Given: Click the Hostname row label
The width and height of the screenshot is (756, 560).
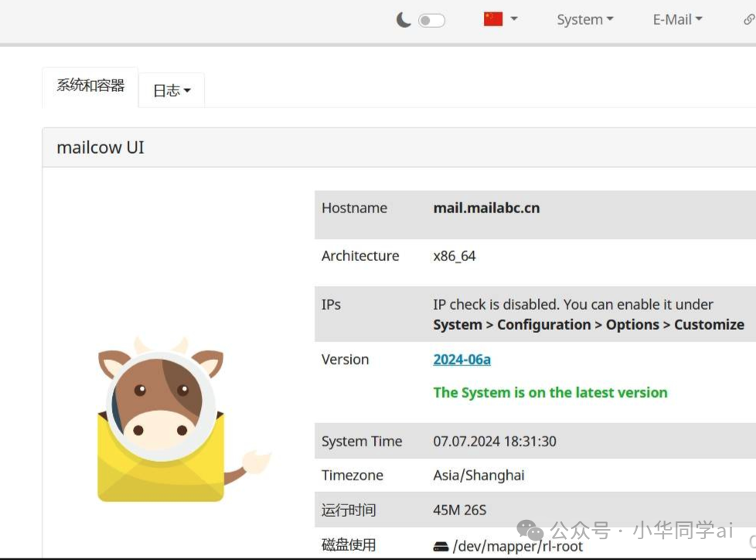Looking at the screenshot, I should tap(354, 208).
